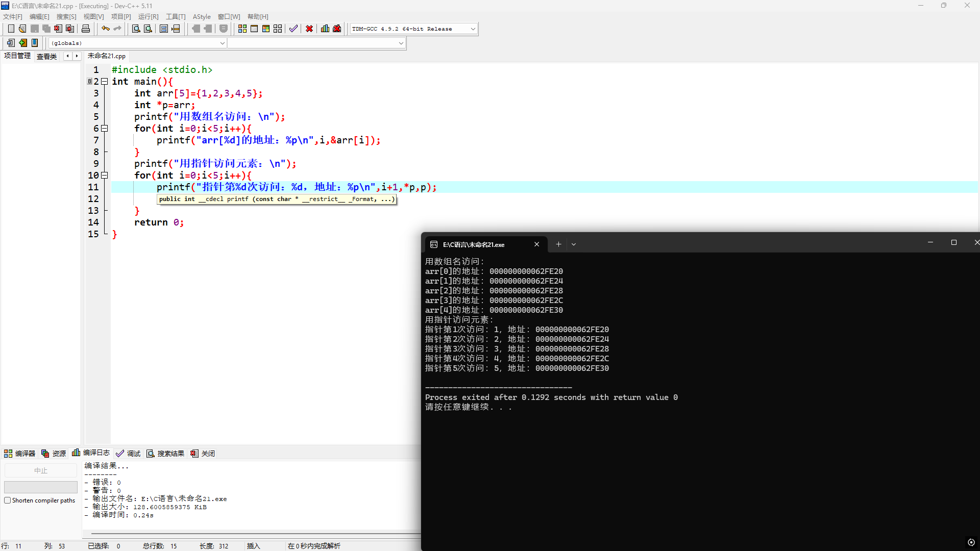Screen dimensions: 980x551
Task: Click the Undo arrow icon
Action: [x=105, y=29]
